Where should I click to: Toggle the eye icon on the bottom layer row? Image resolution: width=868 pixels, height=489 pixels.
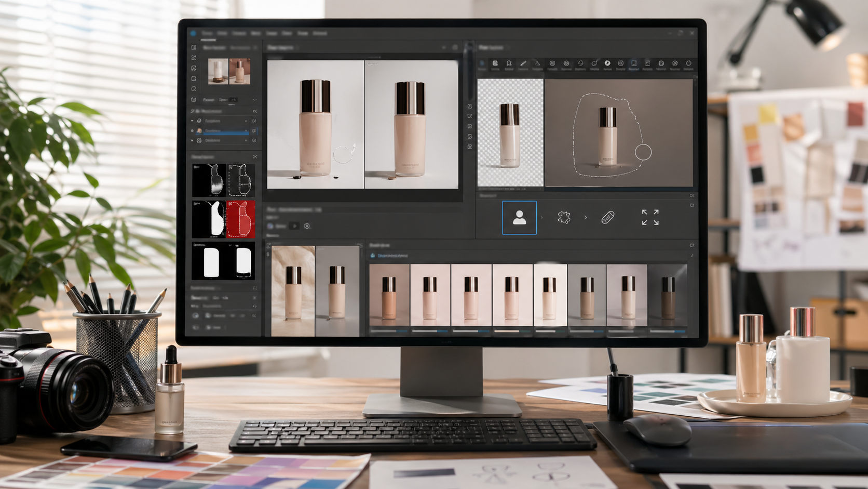[191, 140]
